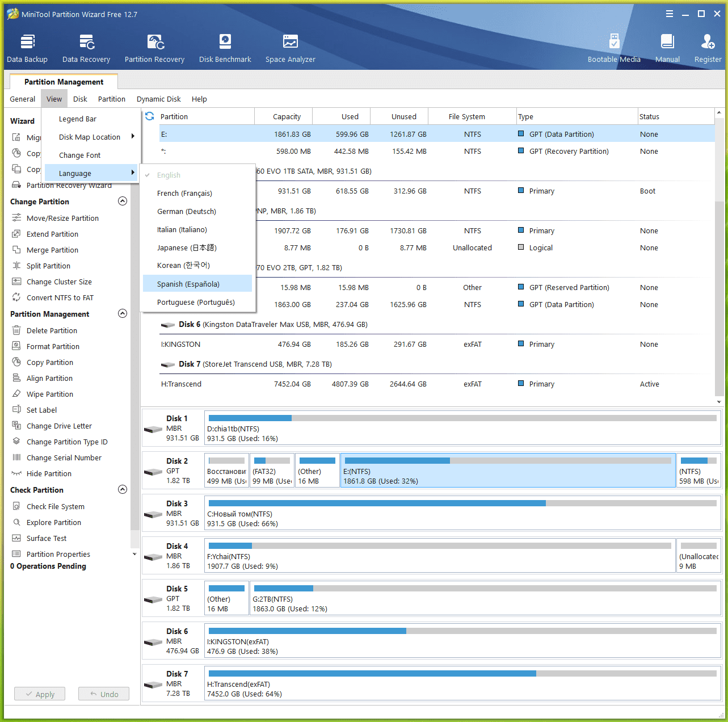Open the Dynamic Disk menu

pos(158,99)
